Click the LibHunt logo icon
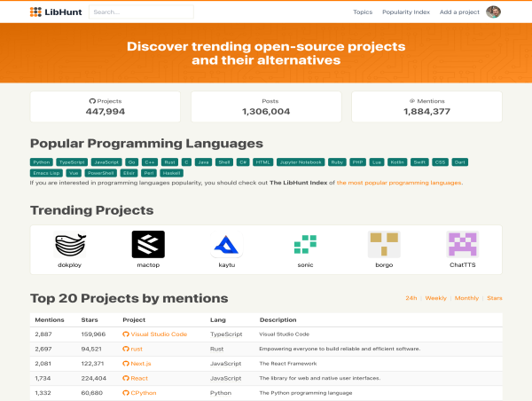Image resolution: width=532 pixels, height=401 pixels. (35, 12)
